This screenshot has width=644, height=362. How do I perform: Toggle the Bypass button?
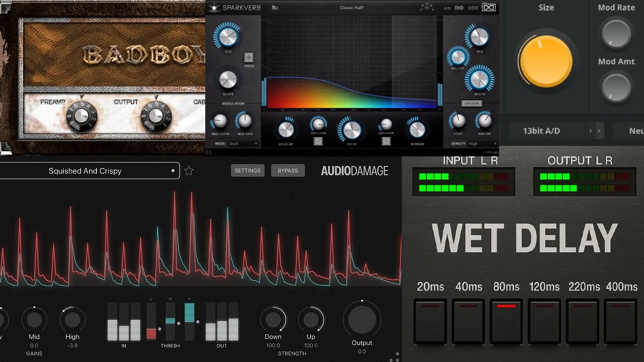(288, 170)
